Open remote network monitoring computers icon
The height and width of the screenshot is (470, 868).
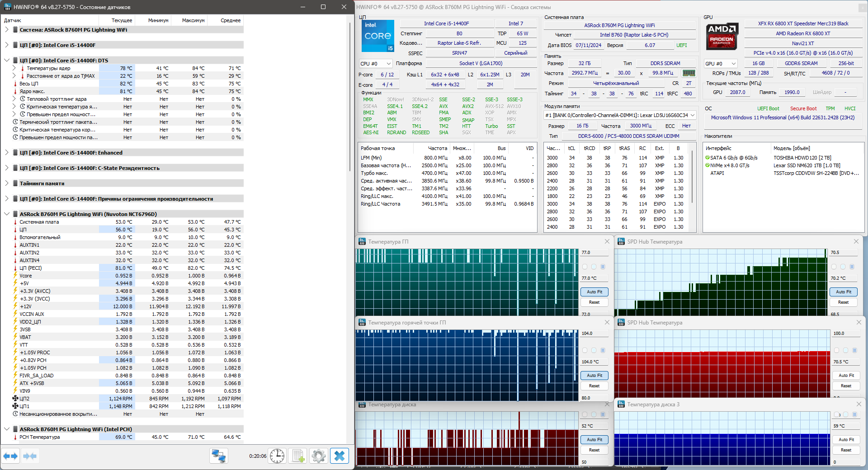coord(219,456)
